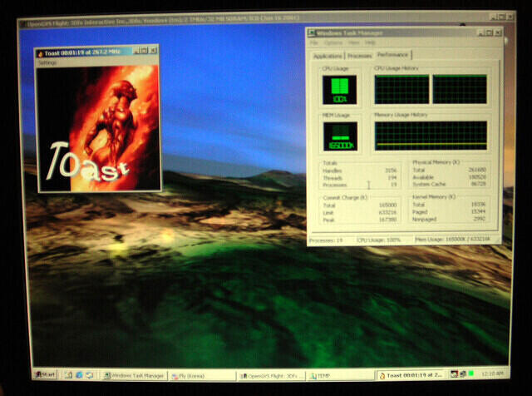Click the Memory Usage History group label
The image size is (532, 396).
pos(401,115)
